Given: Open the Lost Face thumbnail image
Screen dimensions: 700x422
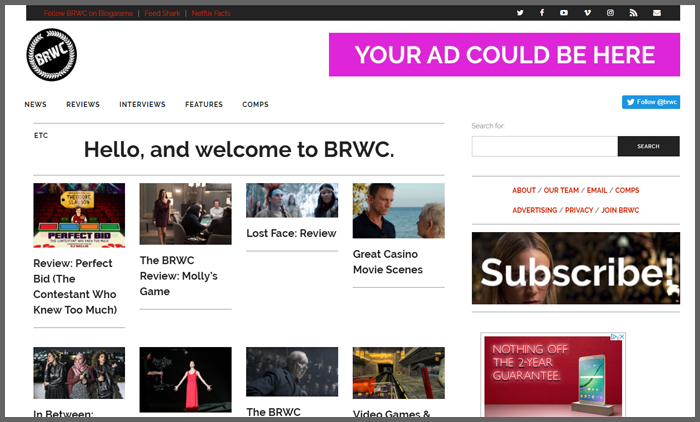Looking at the screenshot, I should point(292,200).
